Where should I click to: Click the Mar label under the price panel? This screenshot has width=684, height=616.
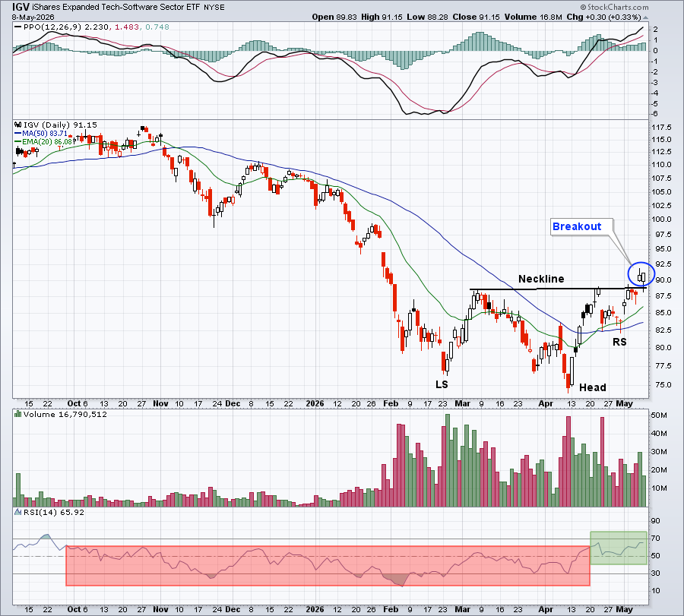click(x=462, y=403)
